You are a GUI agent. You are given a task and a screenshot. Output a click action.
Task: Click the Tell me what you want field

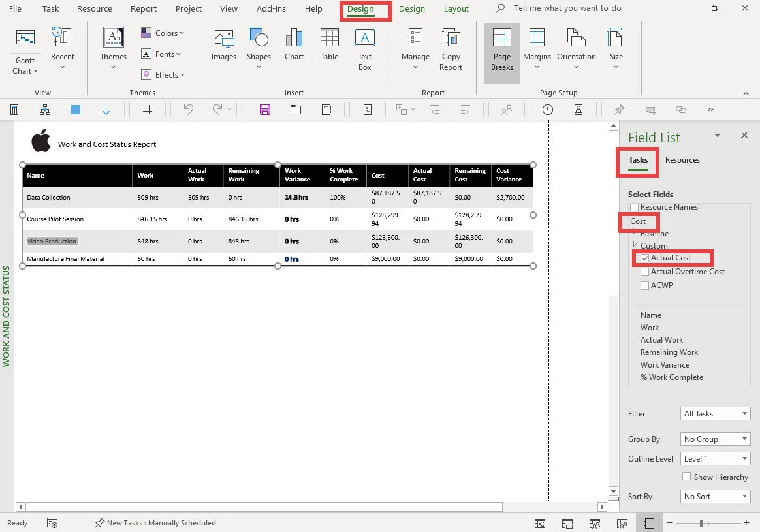[x=567, y=8]
